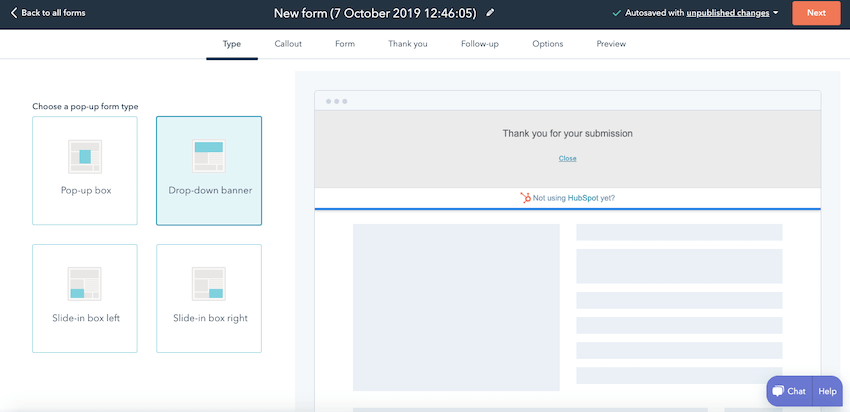Open the Thank you tab
The image size is (850, 412).
pyautogui.click(x=408, y=44)
